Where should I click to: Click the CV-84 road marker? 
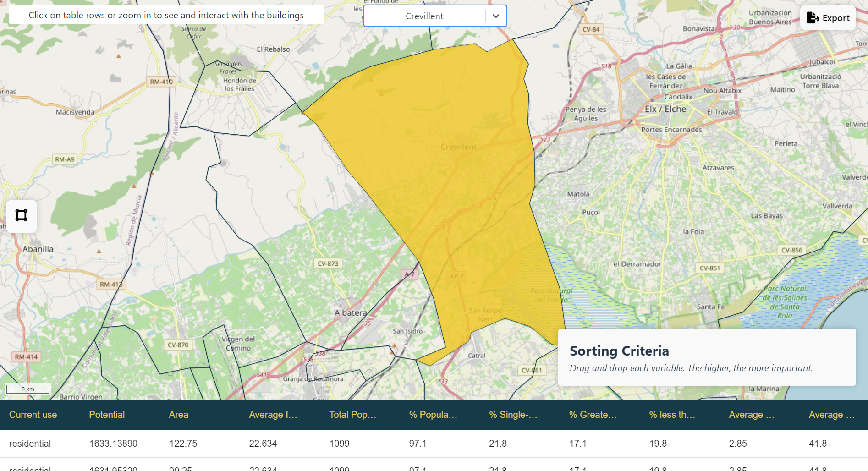pos(591,29)
